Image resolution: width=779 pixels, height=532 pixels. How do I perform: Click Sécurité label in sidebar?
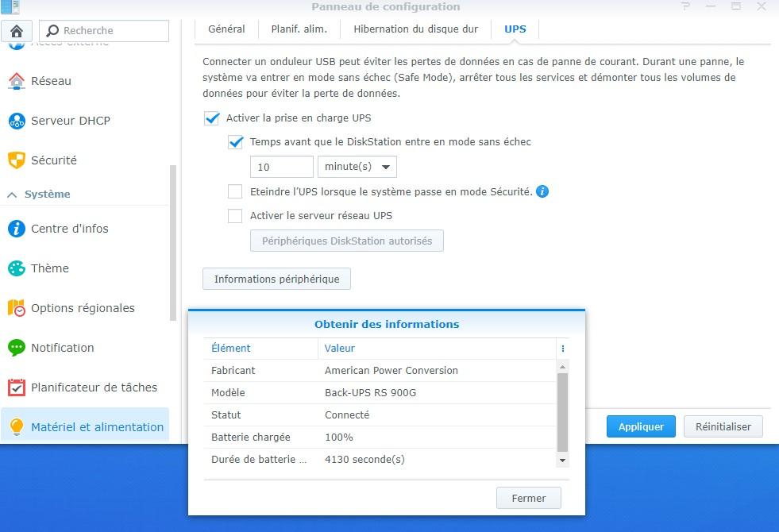[x=54, y=160]
